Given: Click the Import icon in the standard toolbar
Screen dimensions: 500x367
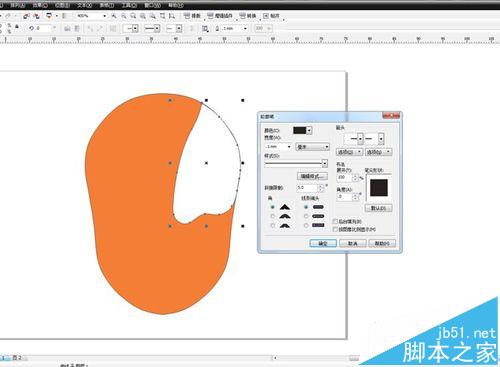Looking at the screenshot, I should tap(26, 16).
